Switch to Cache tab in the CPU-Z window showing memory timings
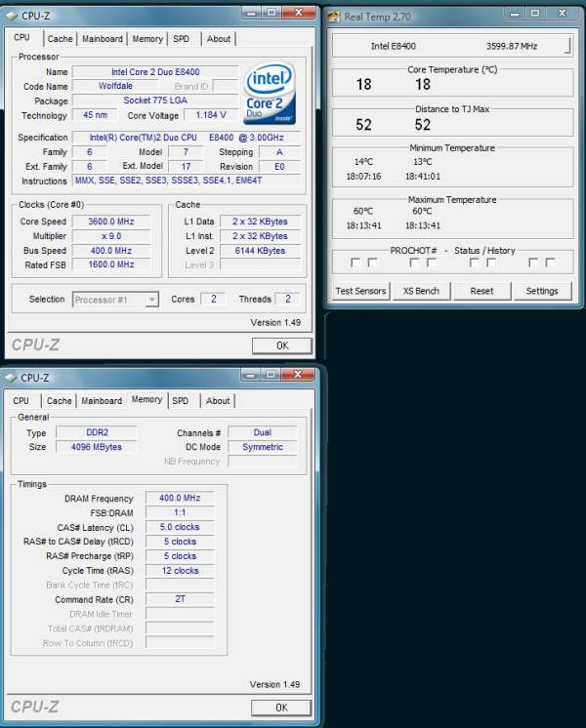586x728 pixels. tap(60, 401)
